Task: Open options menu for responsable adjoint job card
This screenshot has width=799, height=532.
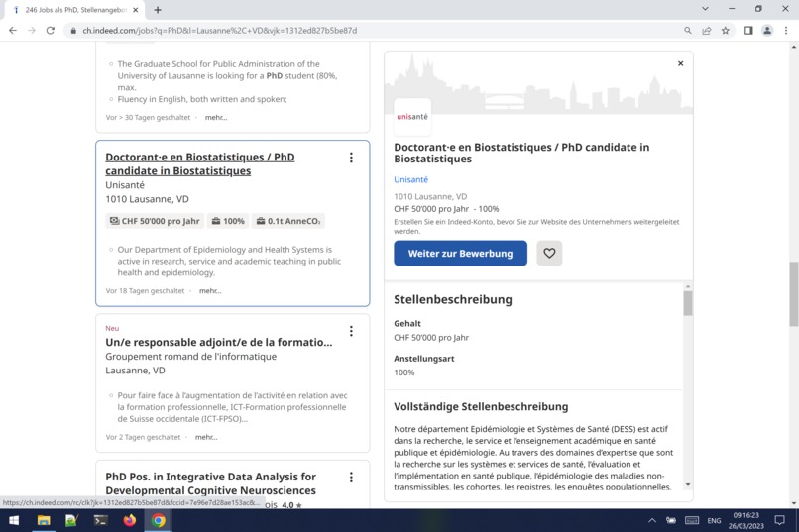Action: point(351,332)
